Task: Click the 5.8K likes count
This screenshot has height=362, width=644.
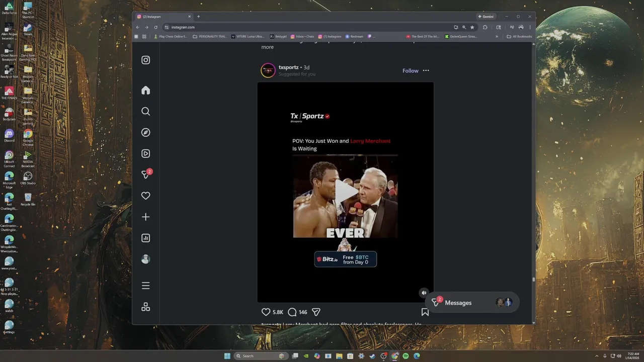Action: [278, 312]
